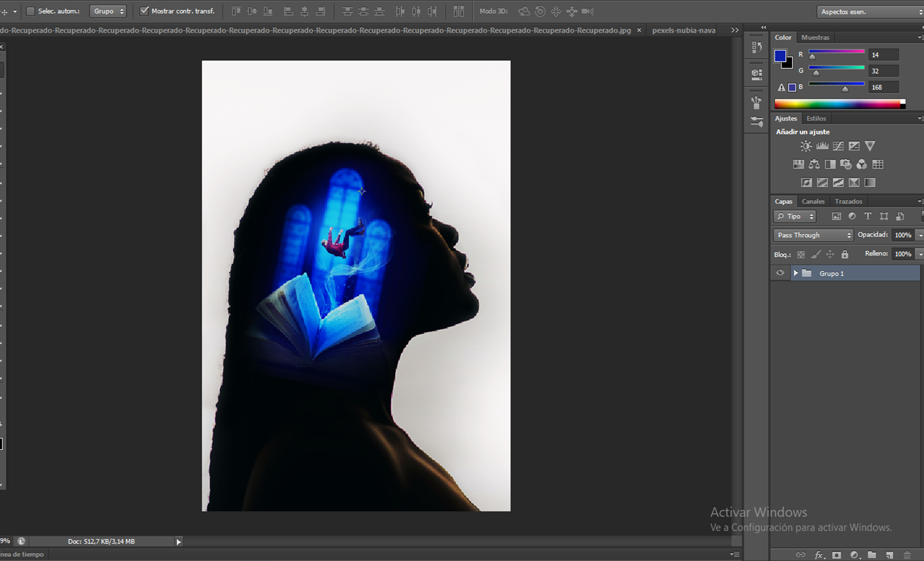
Task: Add a Channel Mixer adjustment
Action: tap(862, 164)
